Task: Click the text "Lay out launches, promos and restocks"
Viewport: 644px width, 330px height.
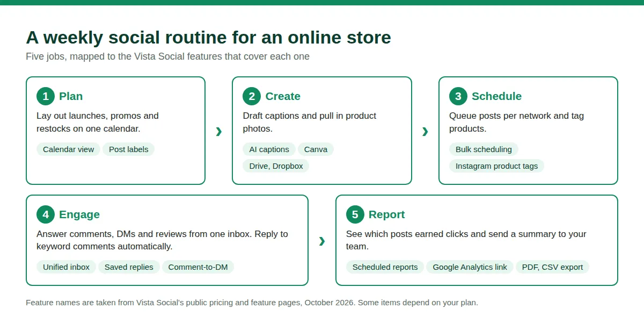Action: click(98, 122)
